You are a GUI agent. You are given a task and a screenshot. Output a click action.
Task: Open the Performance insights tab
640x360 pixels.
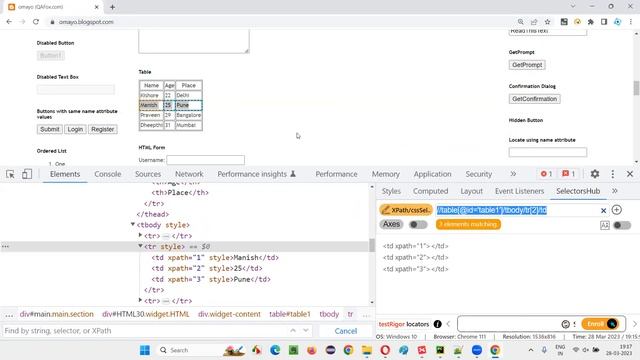click(x=256, y=174)
